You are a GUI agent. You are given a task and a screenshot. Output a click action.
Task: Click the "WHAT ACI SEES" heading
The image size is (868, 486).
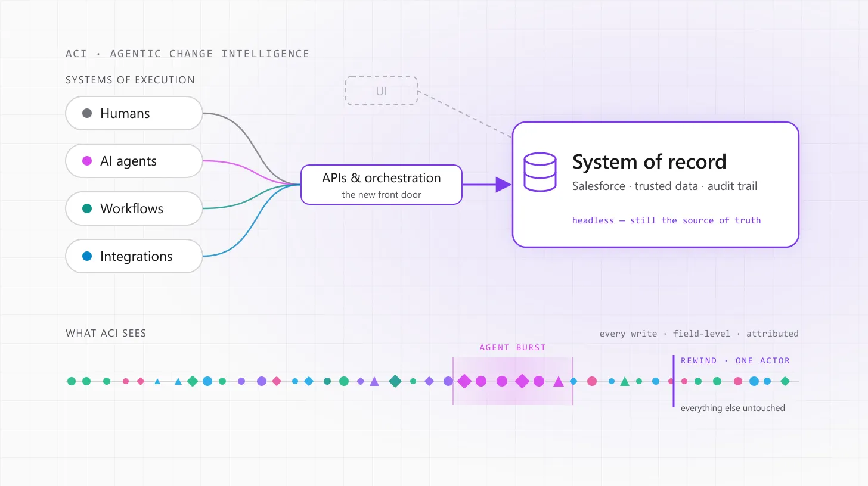(x=106, y=333)
